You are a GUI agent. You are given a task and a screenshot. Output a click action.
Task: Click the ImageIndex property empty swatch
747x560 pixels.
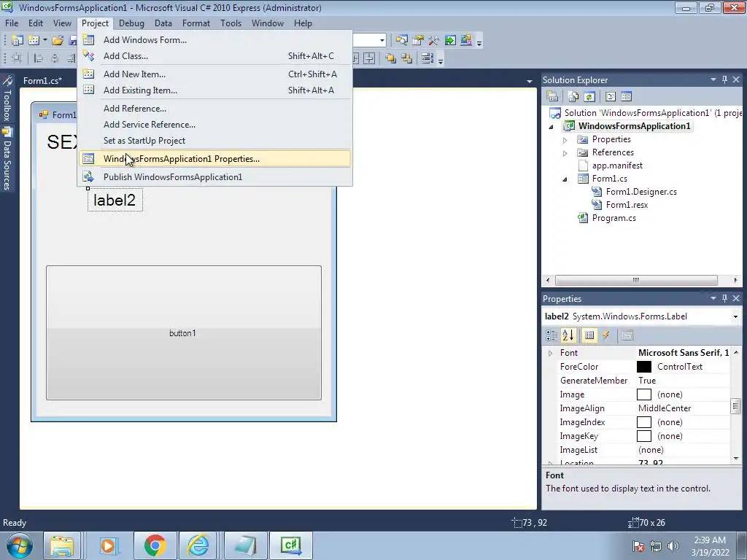tap(644, 422)
